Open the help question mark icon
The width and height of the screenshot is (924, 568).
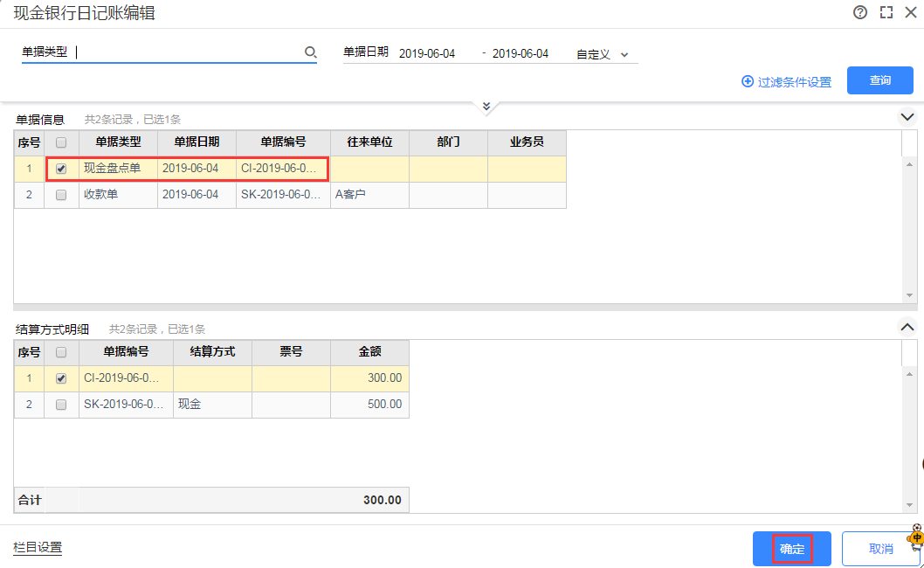[x=860, y=12]
